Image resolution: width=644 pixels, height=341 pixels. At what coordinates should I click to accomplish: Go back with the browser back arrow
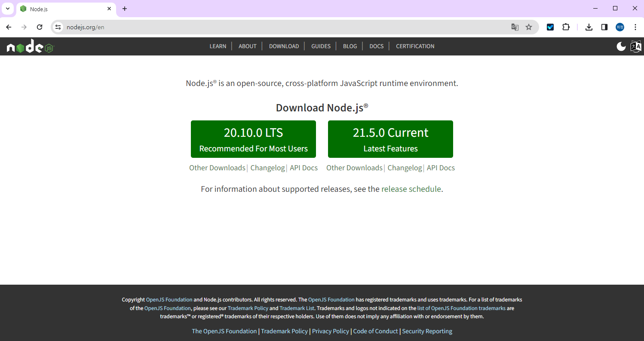[9, 27]
